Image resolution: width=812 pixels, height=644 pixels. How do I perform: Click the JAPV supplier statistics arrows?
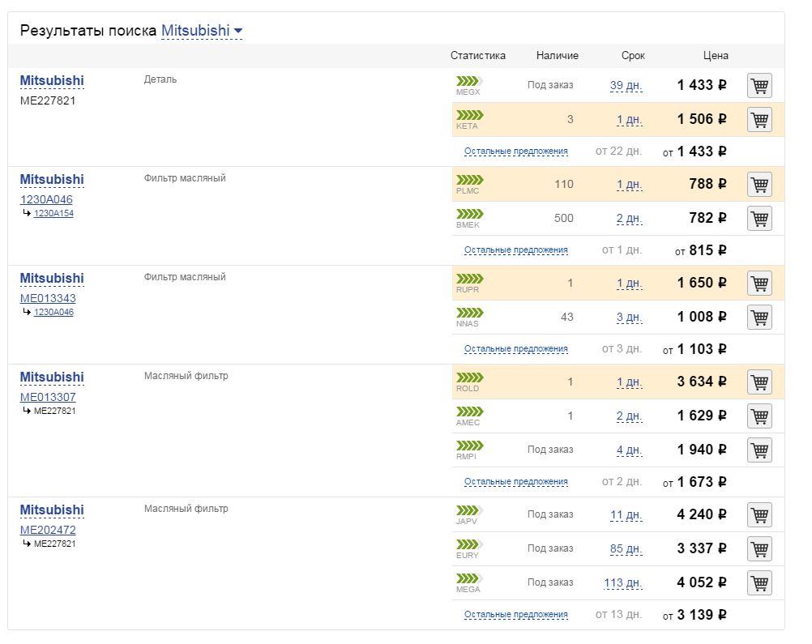pos(469,510)
